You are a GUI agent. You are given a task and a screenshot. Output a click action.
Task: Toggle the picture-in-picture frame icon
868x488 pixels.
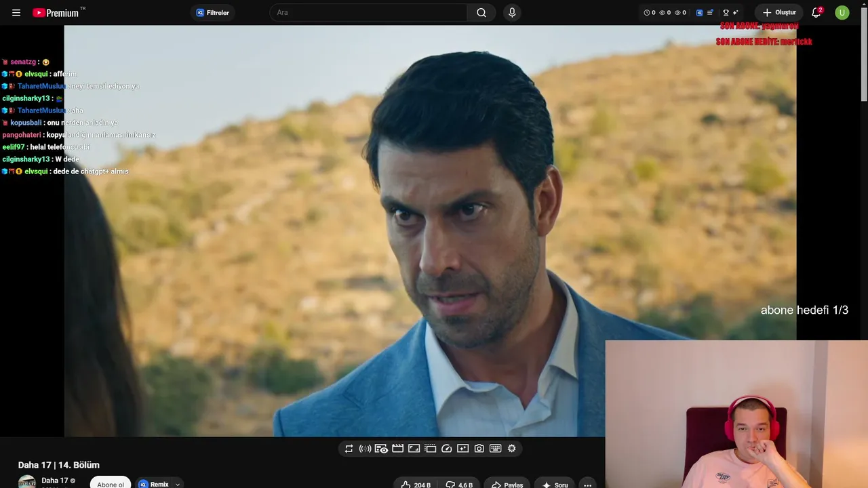[x=414, y=449]
